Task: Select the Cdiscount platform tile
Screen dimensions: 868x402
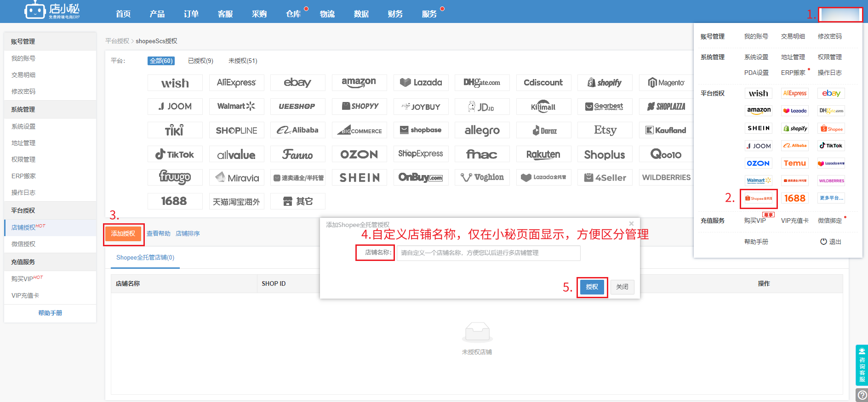Action: (x=543, y=83)
